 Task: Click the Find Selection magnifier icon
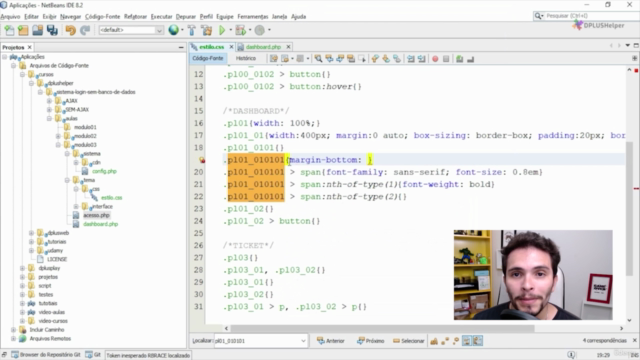[x=318, y=59]
